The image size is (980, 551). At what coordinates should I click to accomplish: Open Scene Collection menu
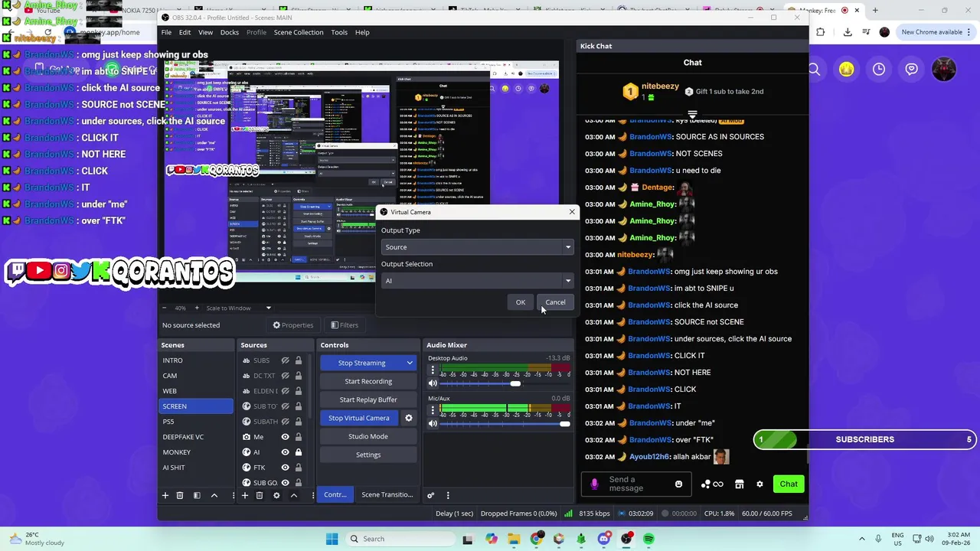pos(299,32)
